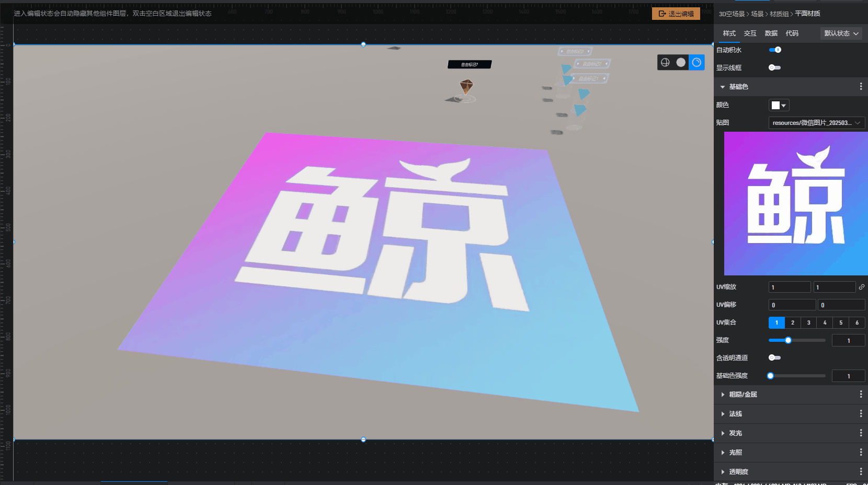The width and height of the screenshot is (868, 485).
Task: Select UV集合 option 6
Action: pos(857,322)
